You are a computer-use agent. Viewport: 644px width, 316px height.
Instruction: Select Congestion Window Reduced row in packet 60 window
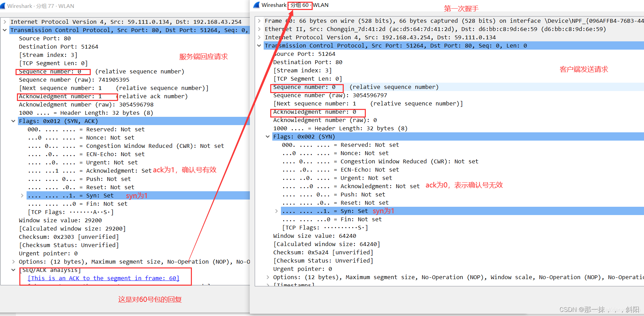(380, 161)
